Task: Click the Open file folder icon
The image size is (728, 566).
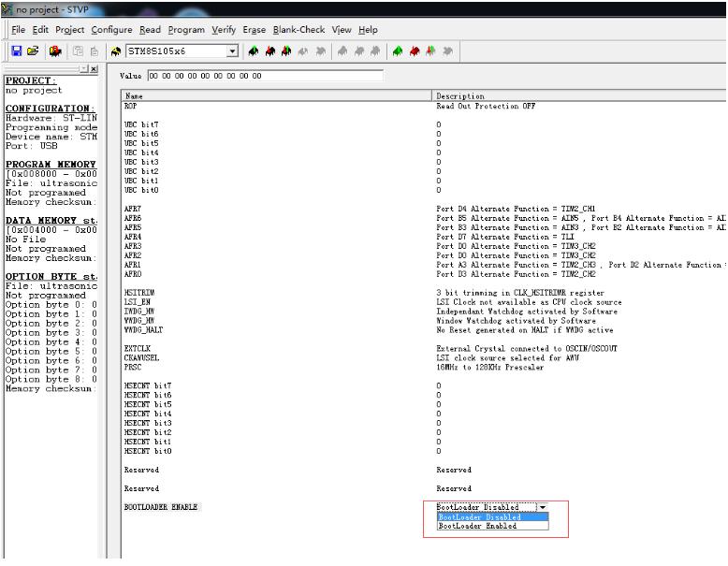Action: coord(32,51)
